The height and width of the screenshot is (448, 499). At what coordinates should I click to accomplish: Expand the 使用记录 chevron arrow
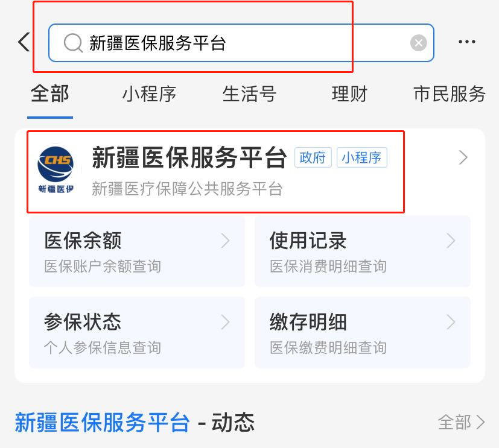(x=451, y=241)
